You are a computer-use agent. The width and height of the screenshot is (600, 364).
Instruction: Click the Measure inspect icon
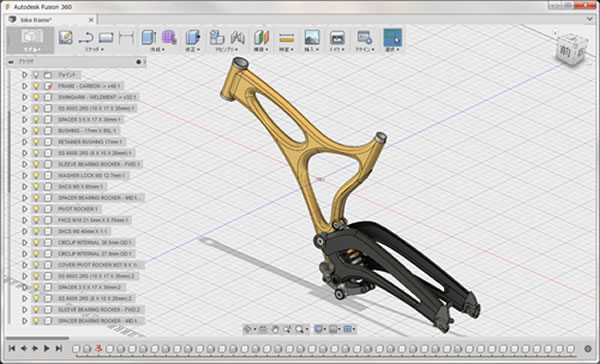point(287,38)
